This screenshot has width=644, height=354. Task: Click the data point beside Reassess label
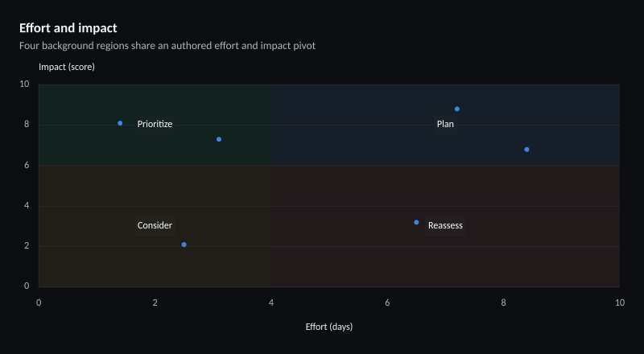point(416,222)
